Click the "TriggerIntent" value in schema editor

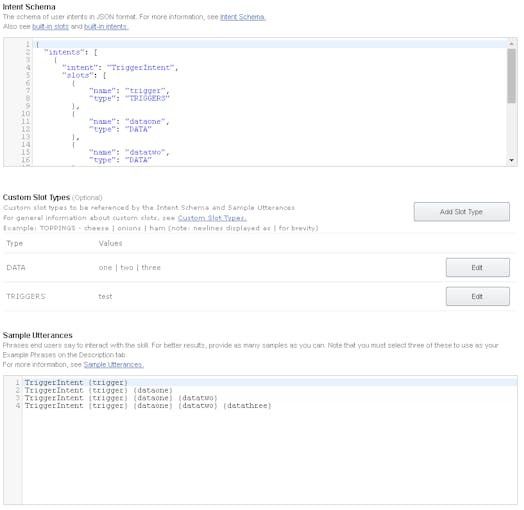pos(141,68)
